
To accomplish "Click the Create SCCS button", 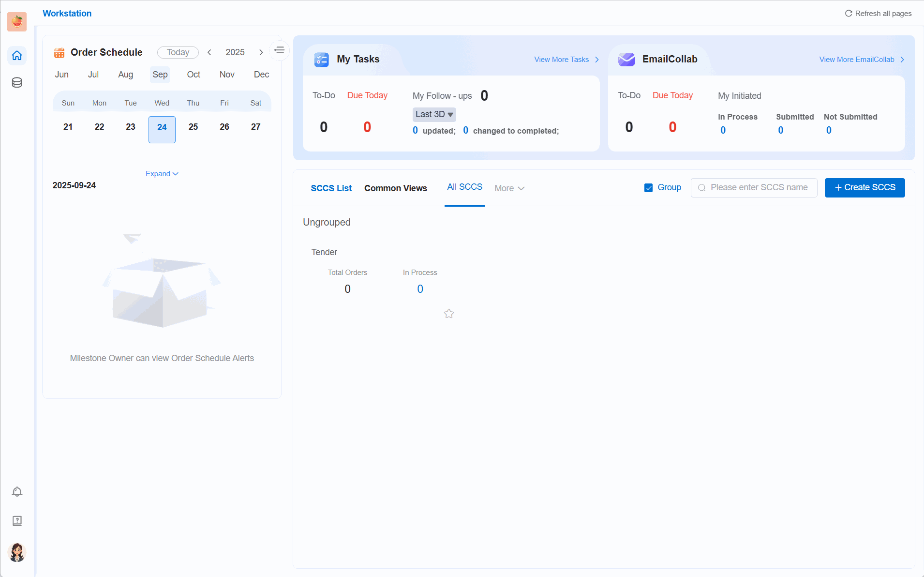I will pyautogui.click(x=864, y=188).
